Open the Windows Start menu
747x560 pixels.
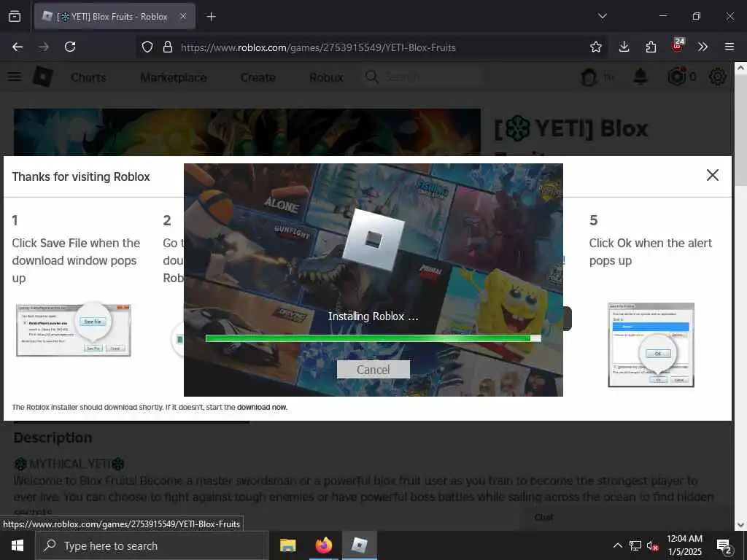pos(18,545)
